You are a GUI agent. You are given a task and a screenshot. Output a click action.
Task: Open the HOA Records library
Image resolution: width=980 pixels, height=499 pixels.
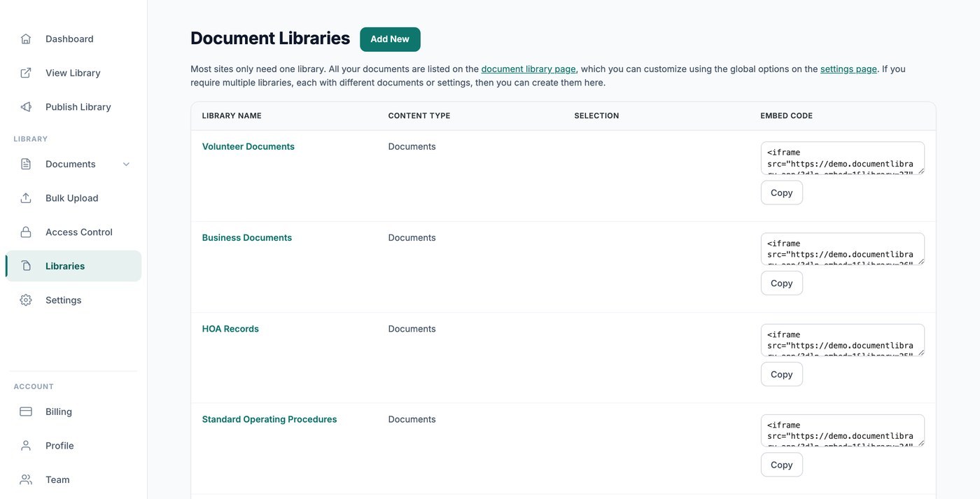230,328
